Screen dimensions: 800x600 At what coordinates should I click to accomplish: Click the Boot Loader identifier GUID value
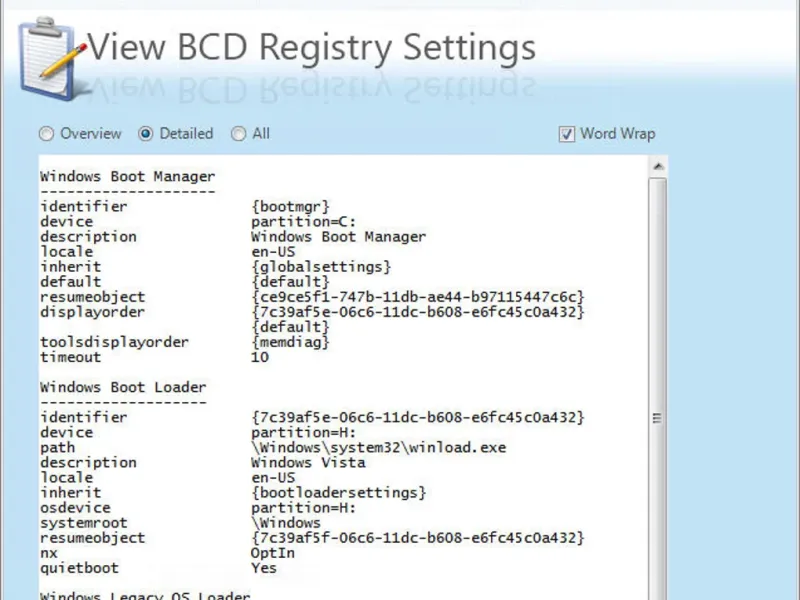click(417, 417)
